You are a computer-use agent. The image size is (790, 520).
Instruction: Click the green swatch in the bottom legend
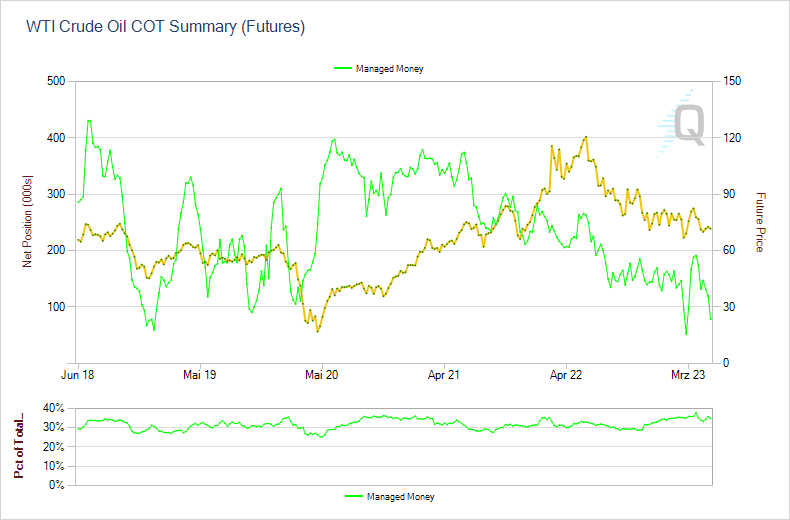354,497
